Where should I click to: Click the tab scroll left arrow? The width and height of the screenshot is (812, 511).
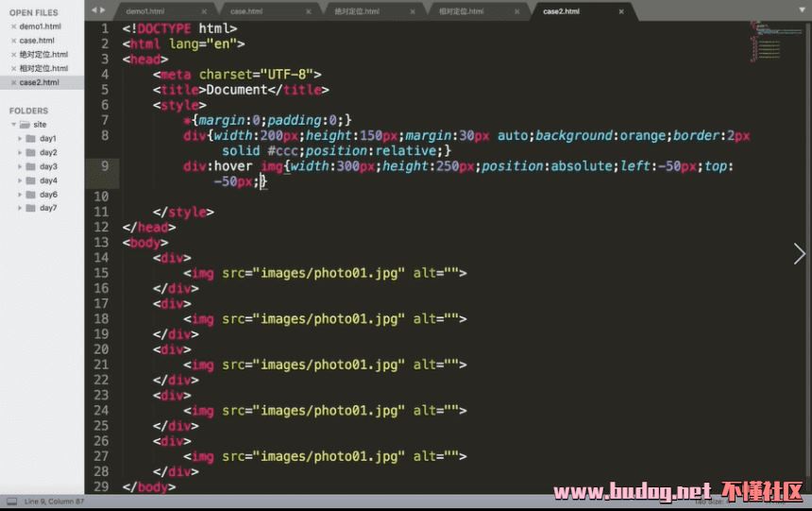(x=92, y=10)
